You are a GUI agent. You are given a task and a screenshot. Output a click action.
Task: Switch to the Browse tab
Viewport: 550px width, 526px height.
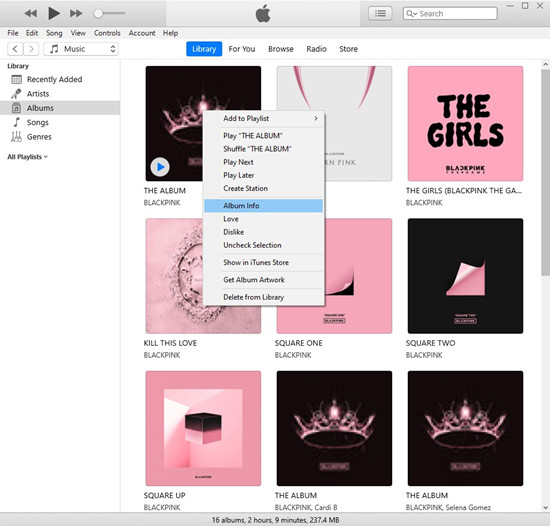[x=281, y=49]
